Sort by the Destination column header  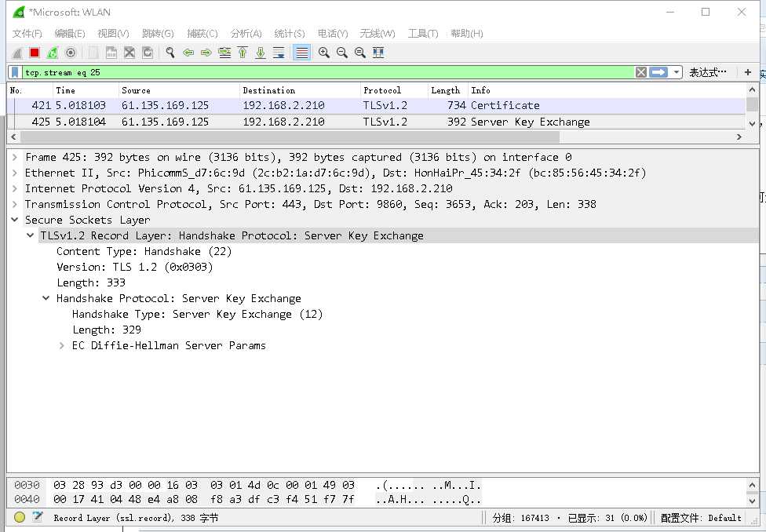[x=300, y=90]
